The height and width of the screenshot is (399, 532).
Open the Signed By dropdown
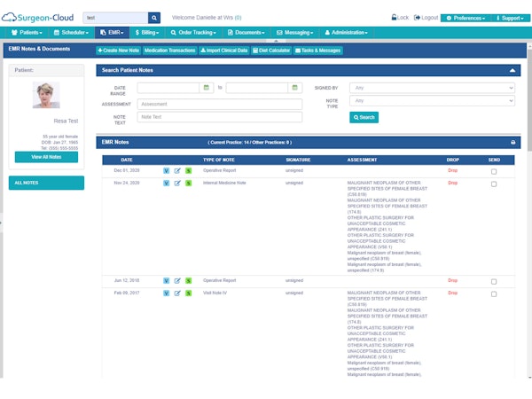(432, 88)
